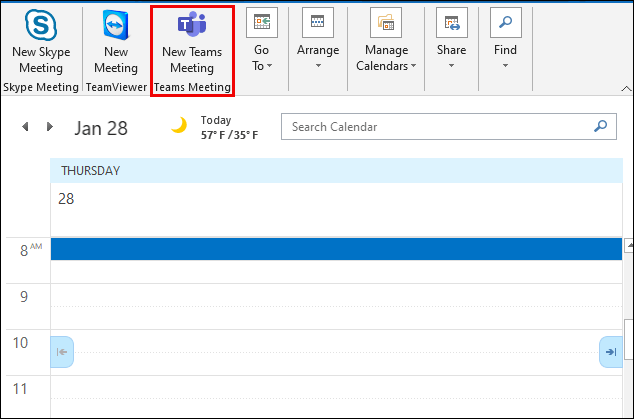Go to the next day arrow

(50, 127)
